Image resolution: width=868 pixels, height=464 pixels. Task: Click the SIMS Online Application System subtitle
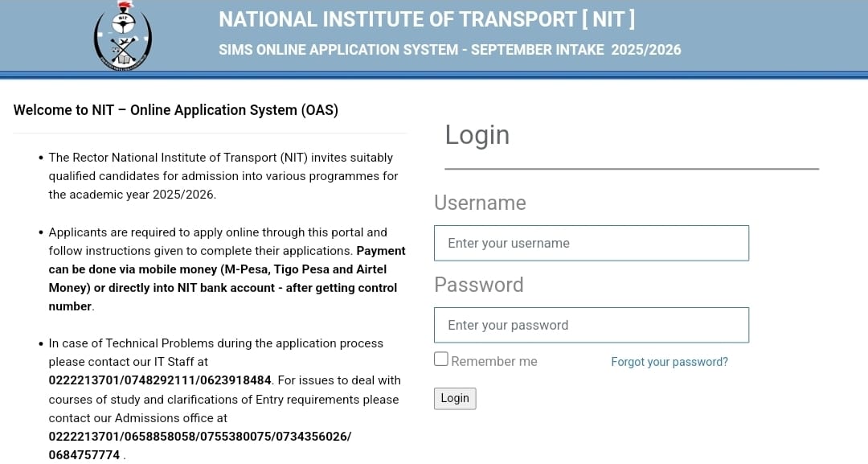pyautogui.click(x=449, y=50)
